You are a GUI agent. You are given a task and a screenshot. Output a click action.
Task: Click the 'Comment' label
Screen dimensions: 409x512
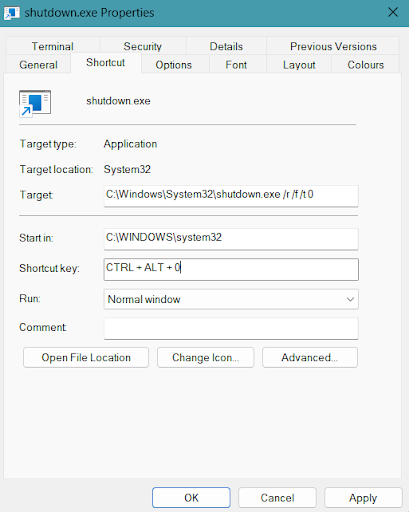click(x=43, y=327)
